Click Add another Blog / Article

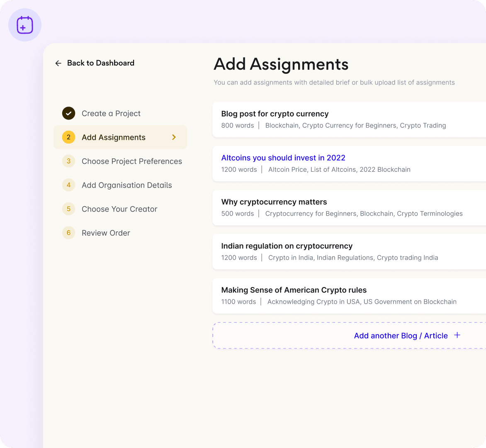pos(401,336)
